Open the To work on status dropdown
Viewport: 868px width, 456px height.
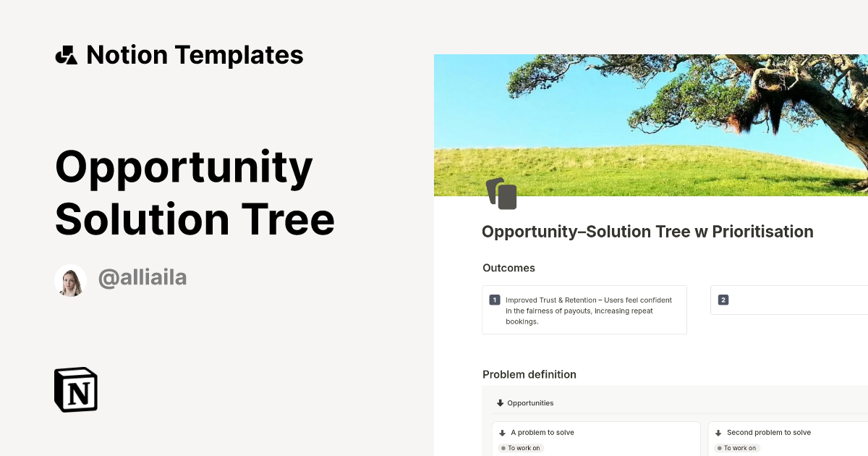521,448
